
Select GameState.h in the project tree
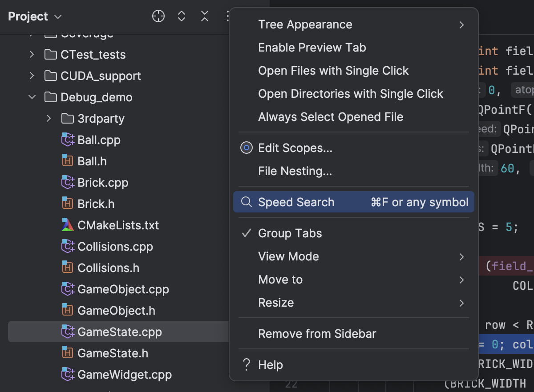[x=113, y=353]
